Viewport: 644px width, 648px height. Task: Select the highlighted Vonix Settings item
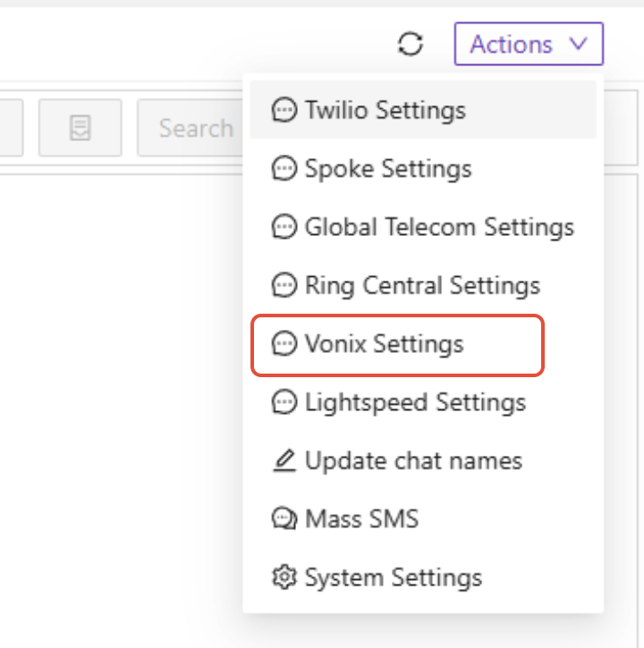pos(397,344)
